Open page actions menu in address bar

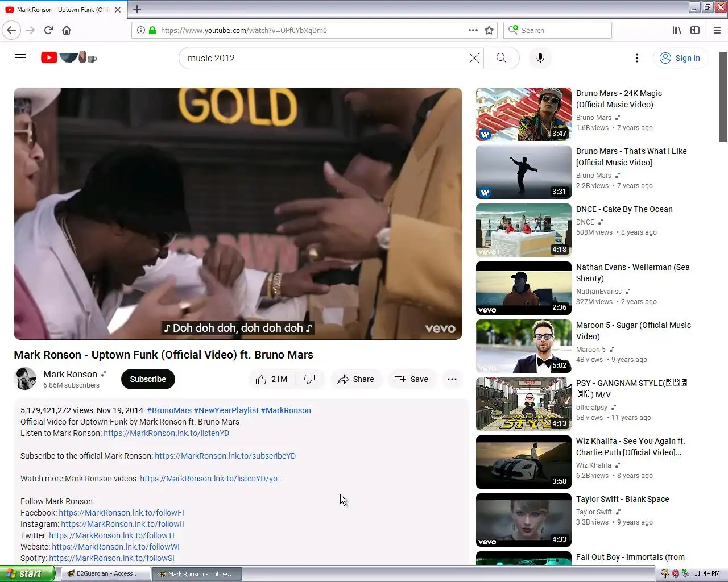pyautogui.click(x=473, y=30)
